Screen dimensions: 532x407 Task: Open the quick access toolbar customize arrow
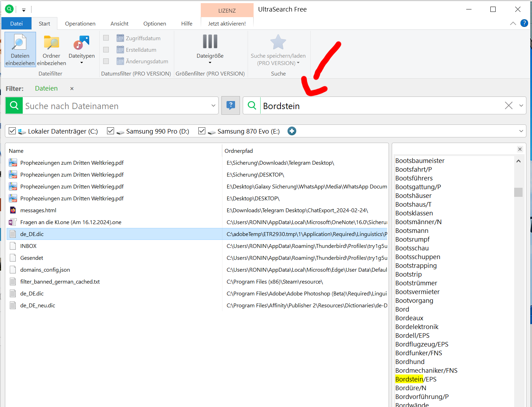[x=24, y=10]
